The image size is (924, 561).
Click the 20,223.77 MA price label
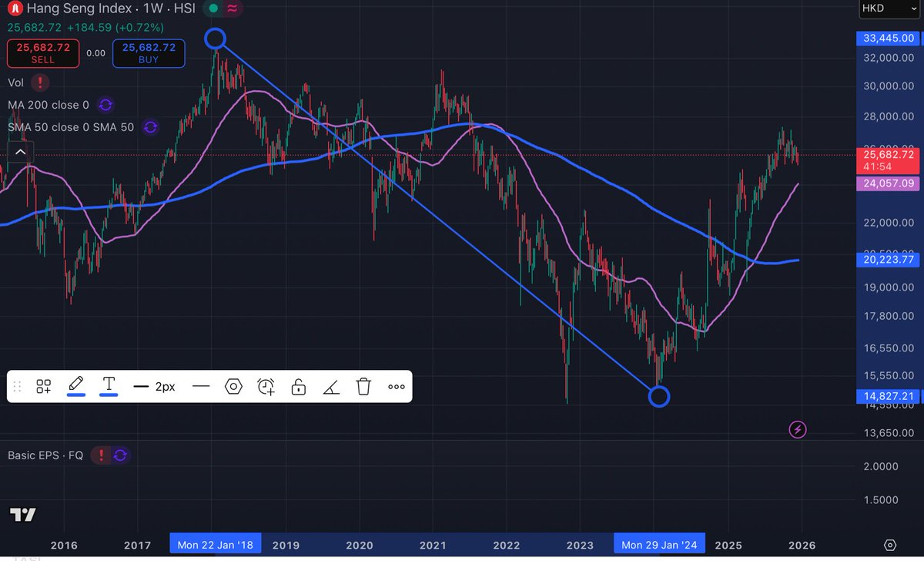(888, 260)
